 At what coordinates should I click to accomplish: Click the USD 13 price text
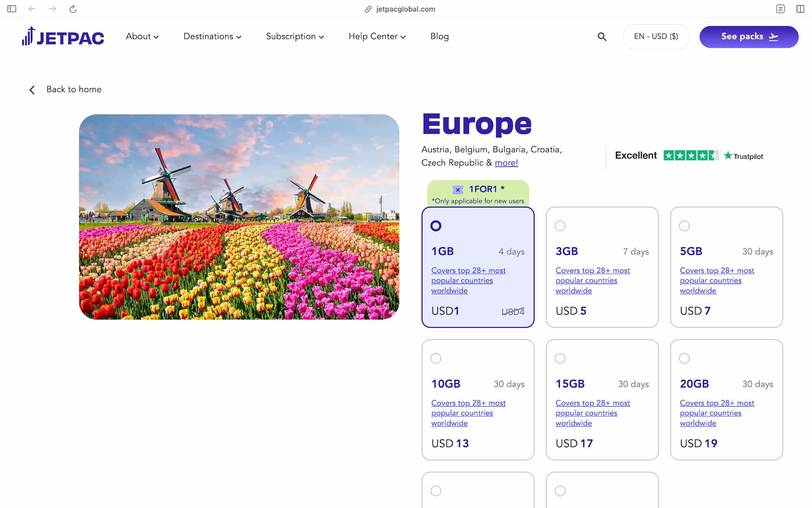coord(450,443)
